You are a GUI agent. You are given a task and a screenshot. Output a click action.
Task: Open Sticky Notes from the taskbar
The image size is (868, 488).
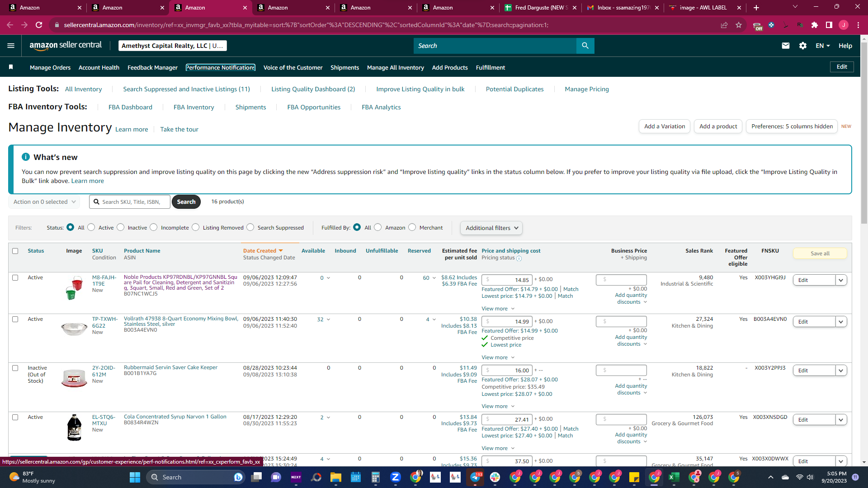click(x=634, y=477)
